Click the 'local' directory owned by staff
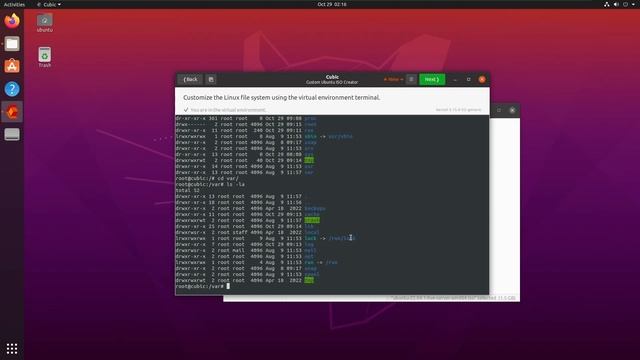The width and height of the screenshot is (640, 360). [x=312, y=232]
